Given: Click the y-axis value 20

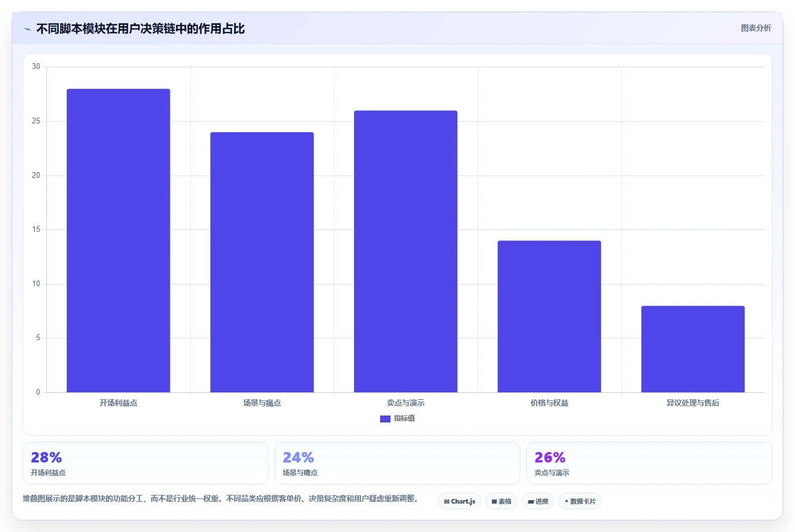Looking at the screenshot, I should [x=36, y=176].
